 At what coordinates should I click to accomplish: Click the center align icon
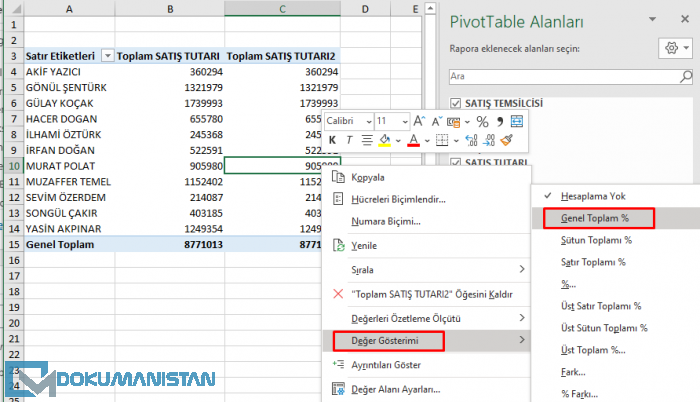(367, 140)
